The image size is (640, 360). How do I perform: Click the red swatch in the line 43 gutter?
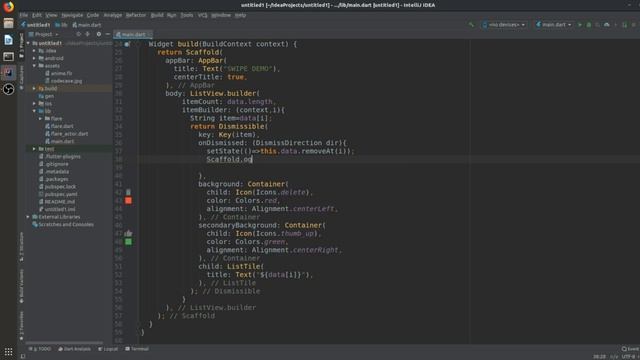tap(129, 200)
